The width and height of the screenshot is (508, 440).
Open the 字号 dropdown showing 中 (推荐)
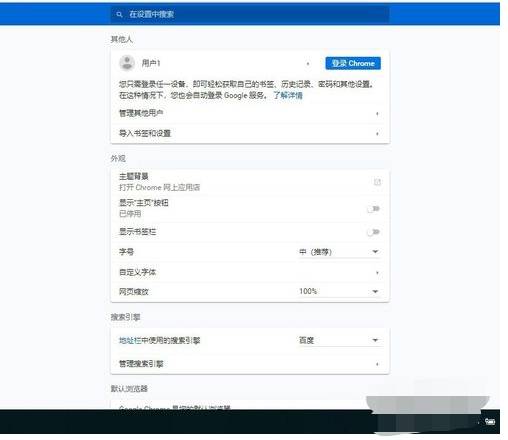tap(339, 252)
